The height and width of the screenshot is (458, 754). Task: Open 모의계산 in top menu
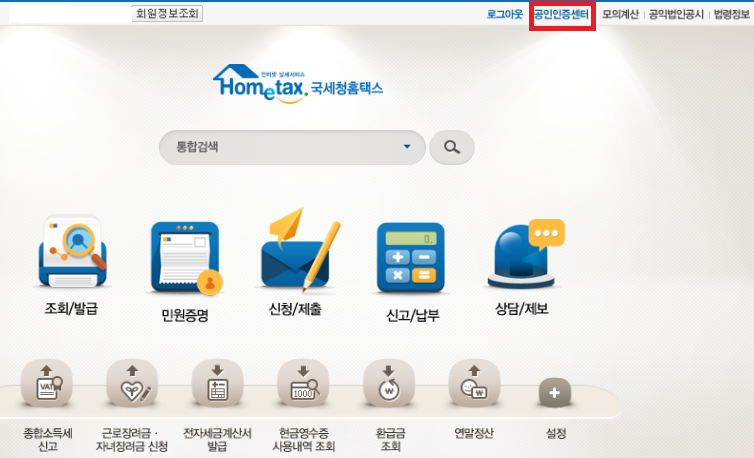(x=620, y=14)
